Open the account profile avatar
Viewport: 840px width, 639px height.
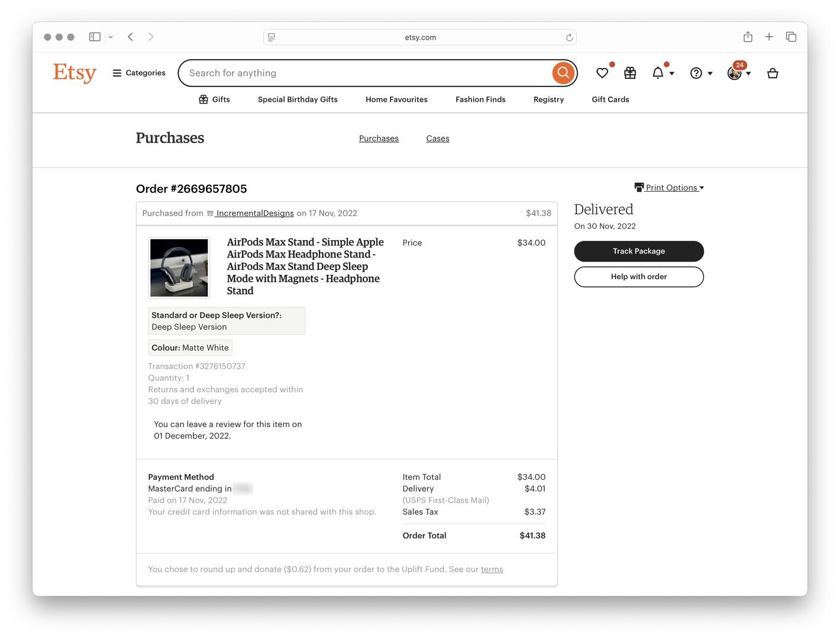point(734,73)
